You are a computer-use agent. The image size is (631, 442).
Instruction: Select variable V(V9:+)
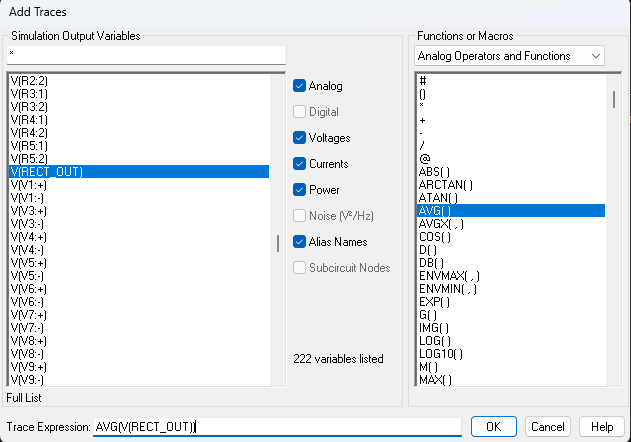click(139, 366)
